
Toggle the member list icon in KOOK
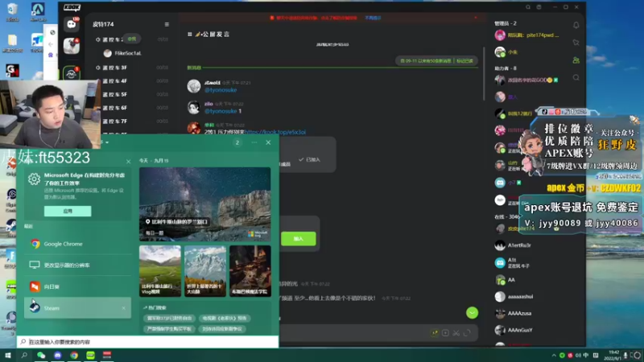tap(576, 60)
